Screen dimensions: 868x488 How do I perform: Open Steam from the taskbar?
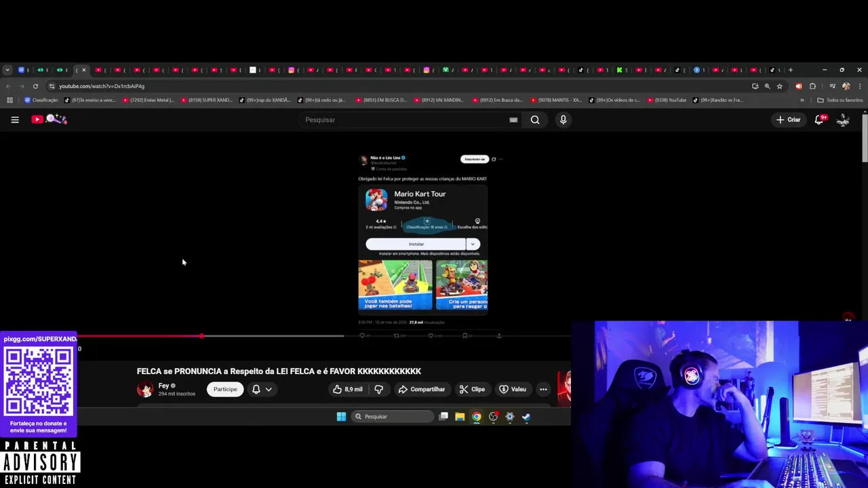[x=526, y=417]
